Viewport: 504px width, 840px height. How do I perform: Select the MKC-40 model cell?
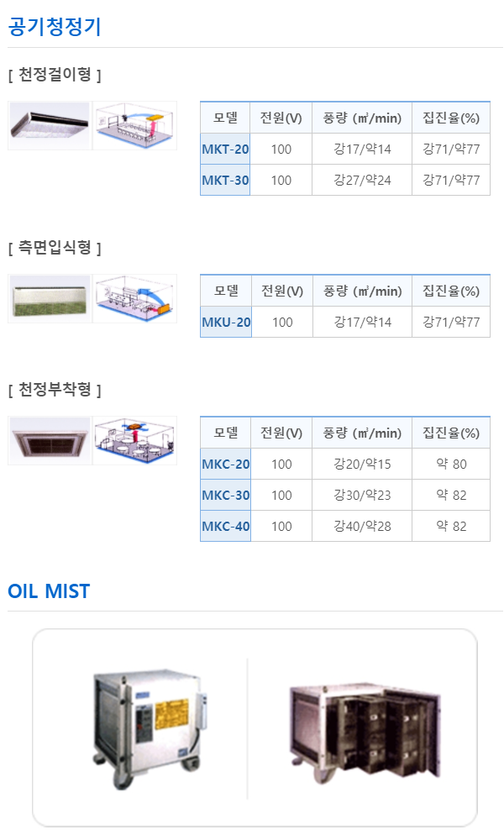point(225,527)
